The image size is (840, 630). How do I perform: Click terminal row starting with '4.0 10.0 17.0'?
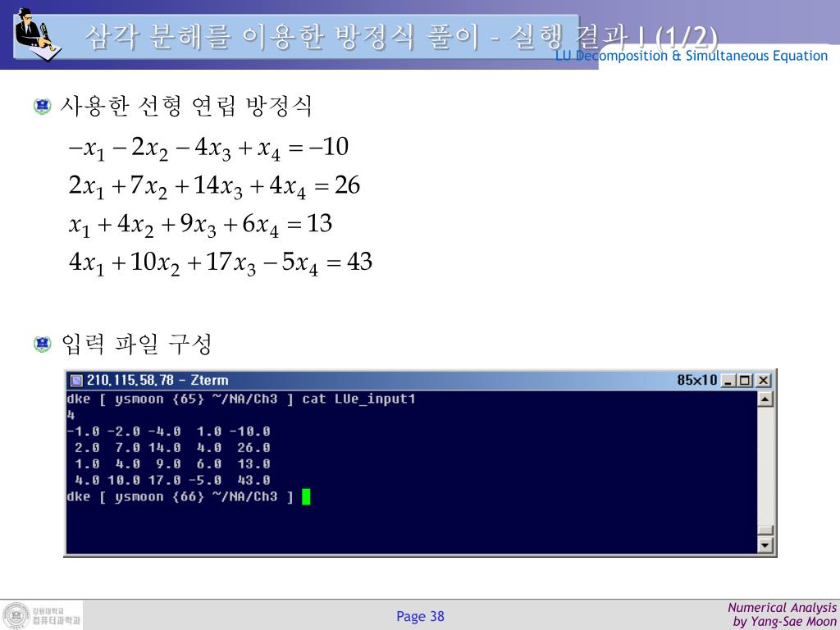(x=172, y=480)
